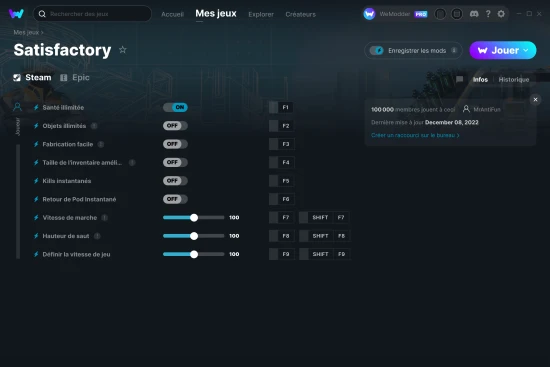Open the F7 hotkey selector for Vitesse de marche
Screen dimensions: 550x367
281,218
